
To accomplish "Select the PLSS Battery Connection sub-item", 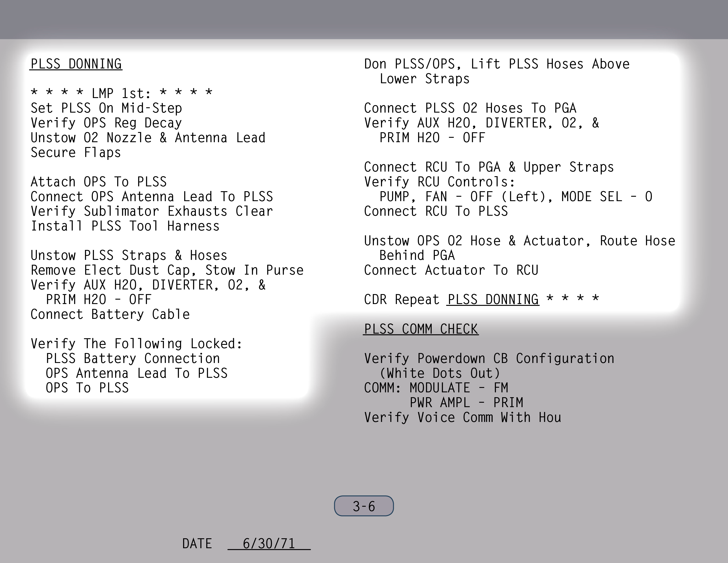I will click(133, 359).
